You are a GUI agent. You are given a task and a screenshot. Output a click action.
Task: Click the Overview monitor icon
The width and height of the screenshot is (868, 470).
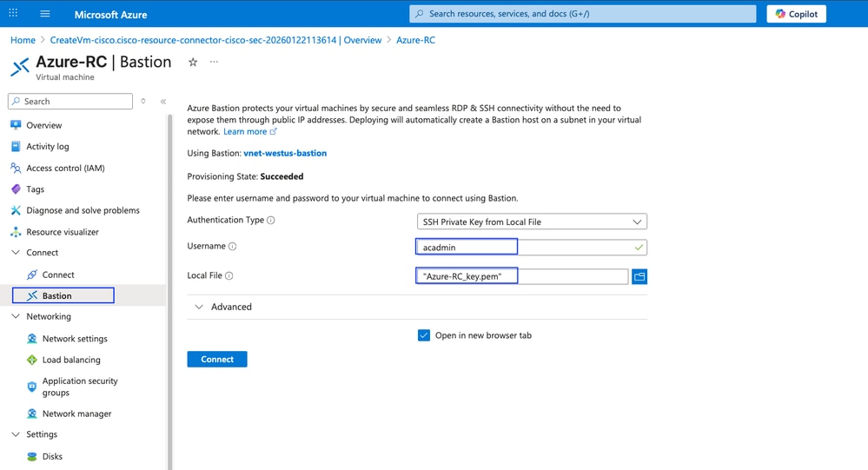[x=16, y=125]
